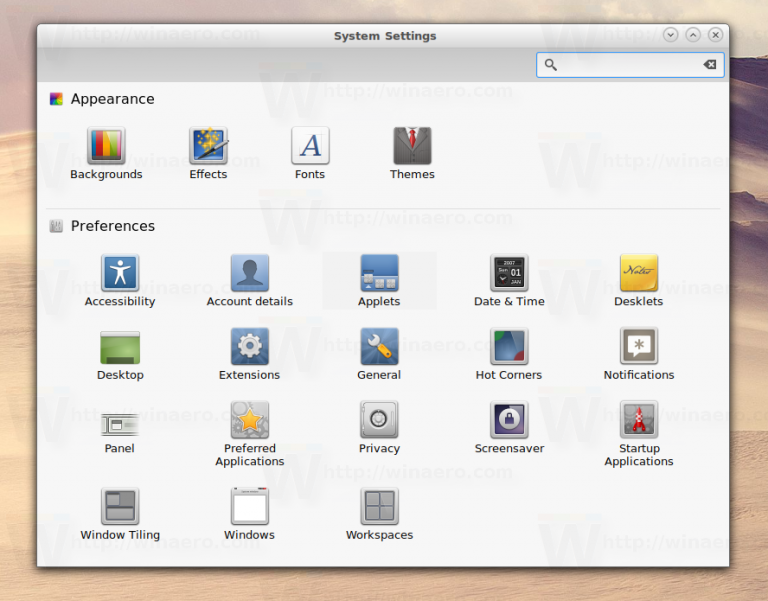Launch the Applets settings
Image resolution: width=768 pixels, height=601 pixels.
(379, 273)
